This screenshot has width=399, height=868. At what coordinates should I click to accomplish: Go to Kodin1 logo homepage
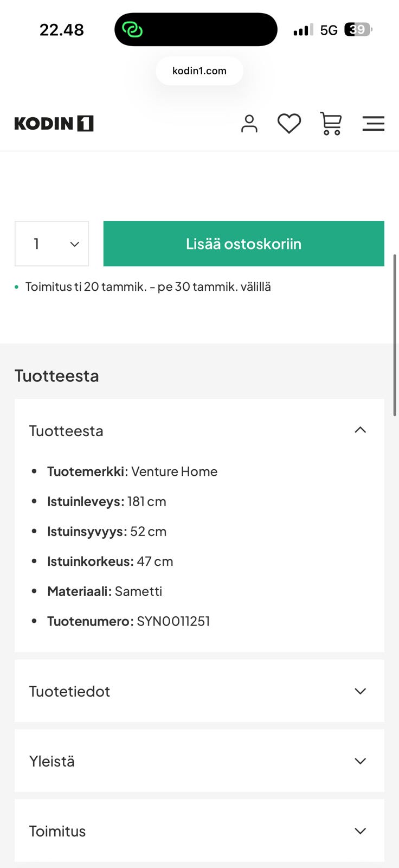(x=54, y=124)
